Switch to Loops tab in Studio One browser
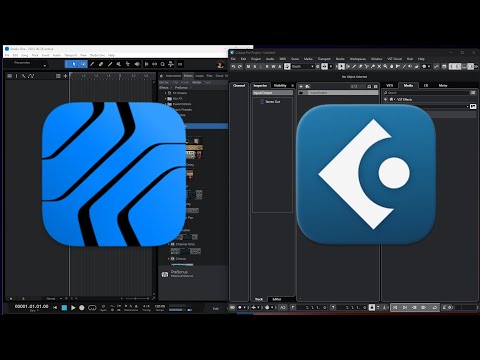Screen dimensions: 480x360 (199, 76)
